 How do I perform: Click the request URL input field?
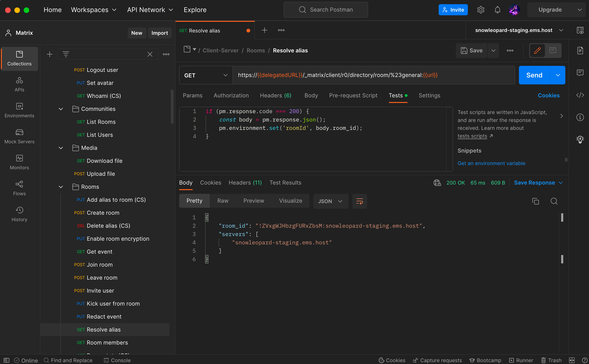click(x=374, y=75)
